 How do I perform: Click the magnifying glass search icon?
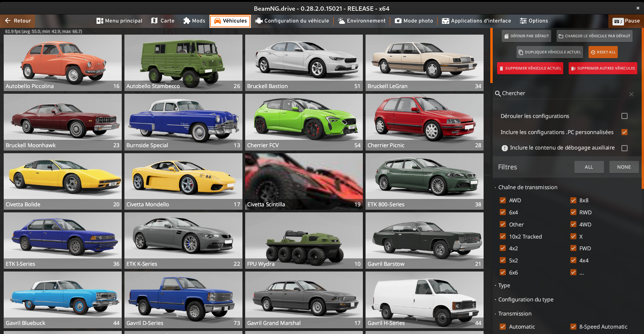(x=498, y=93)
